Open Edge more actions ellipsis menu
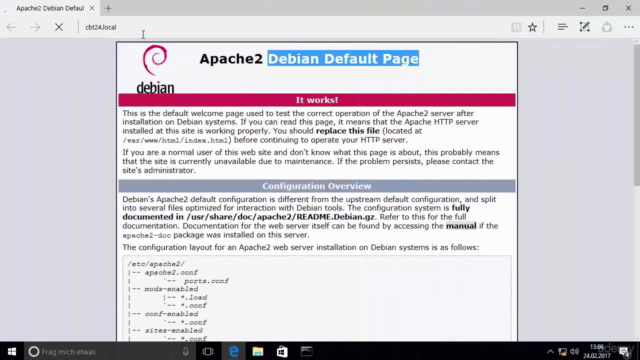The image size is (640, 360). coord(629,27)
